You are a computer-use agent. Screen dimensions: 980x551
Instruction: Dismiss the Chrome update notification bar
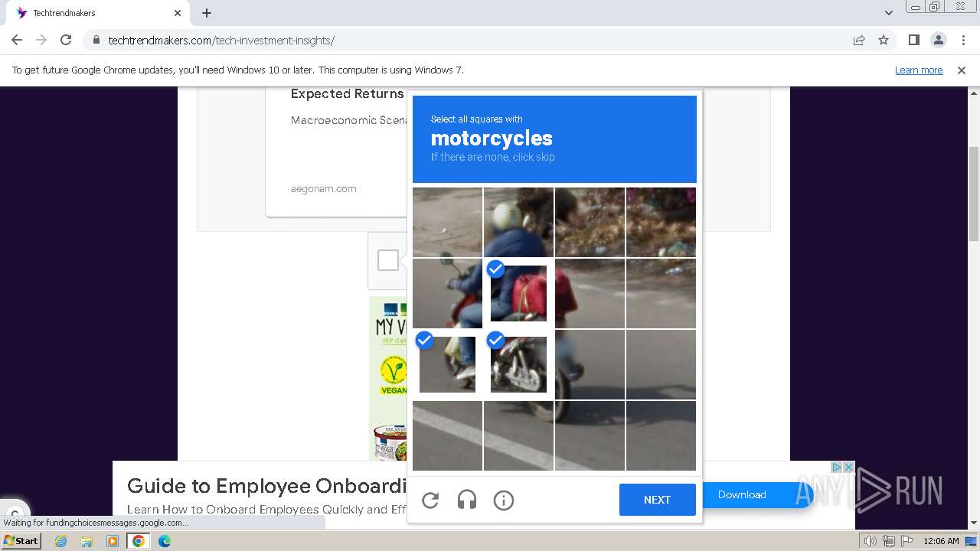click(962, 70)
